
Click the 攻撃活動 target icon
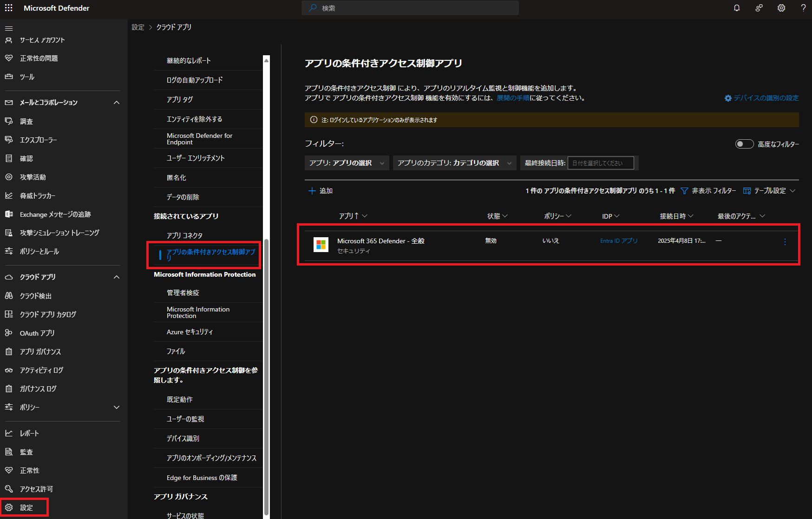click(8, 177)
